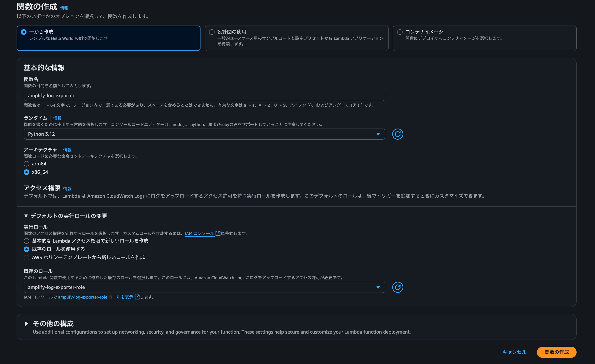The width and height of the screenshot is (595, 364).
Task: Click external link icon after ロールを表示
Action: [137, 297]
